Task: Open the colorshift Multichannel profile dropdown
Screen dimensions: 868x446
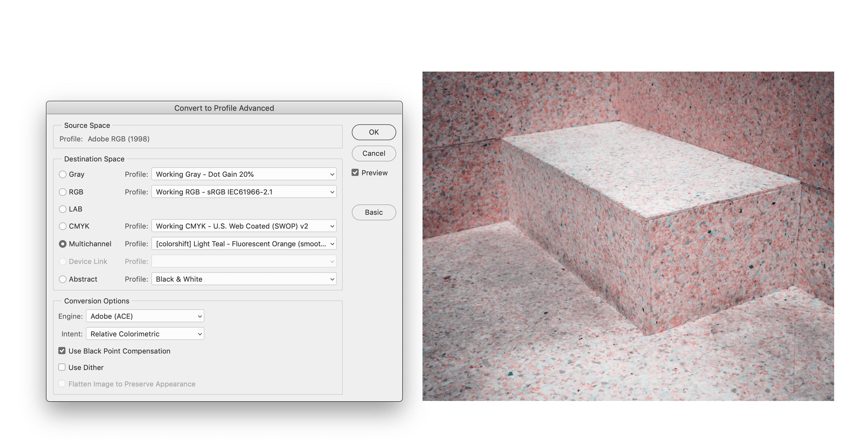Action: click(x=243, y=244)
